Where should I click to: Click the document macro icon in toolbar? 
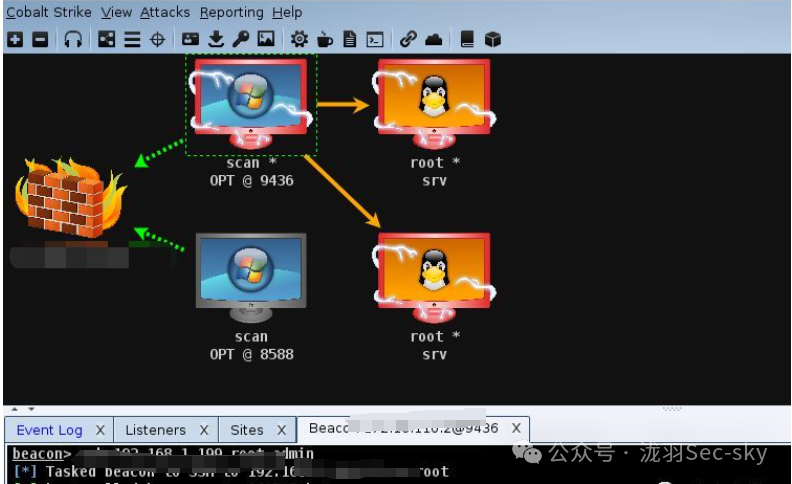click(x=350, y=39)
